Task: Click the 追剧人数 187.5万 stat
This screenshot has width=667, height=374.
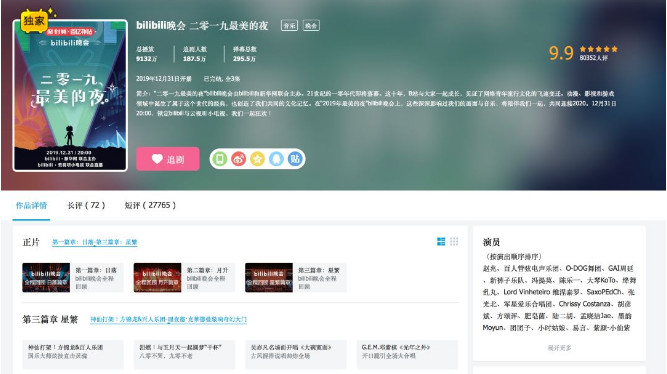Action: (195, 54)
